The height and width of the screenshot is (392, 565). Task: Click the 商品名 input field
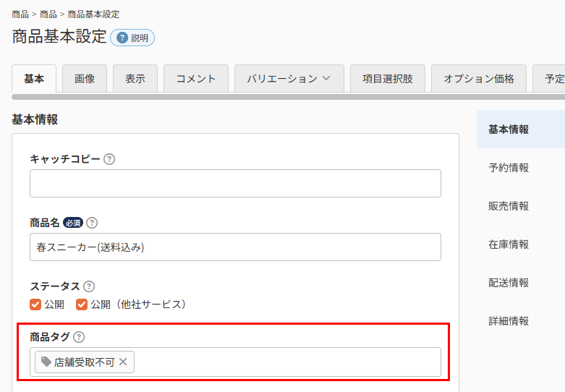click(x=235, y=247)
